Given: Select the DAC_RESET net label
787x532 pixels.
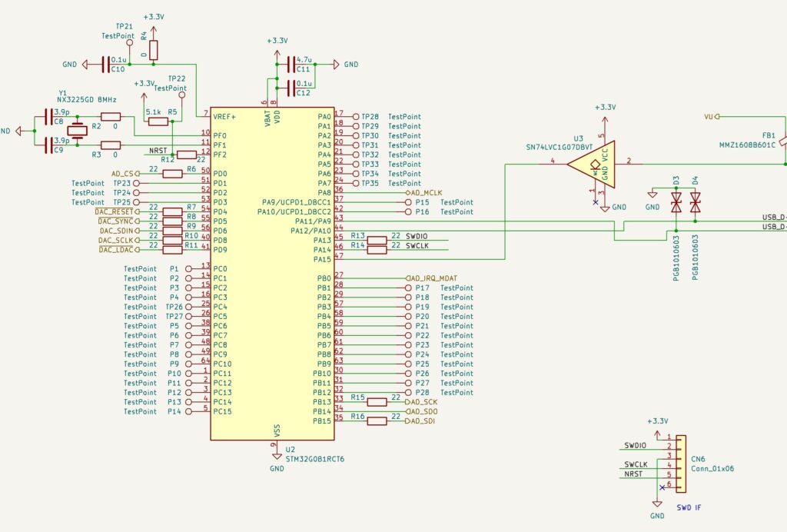Looking at the screenshot, I should 114,211.
